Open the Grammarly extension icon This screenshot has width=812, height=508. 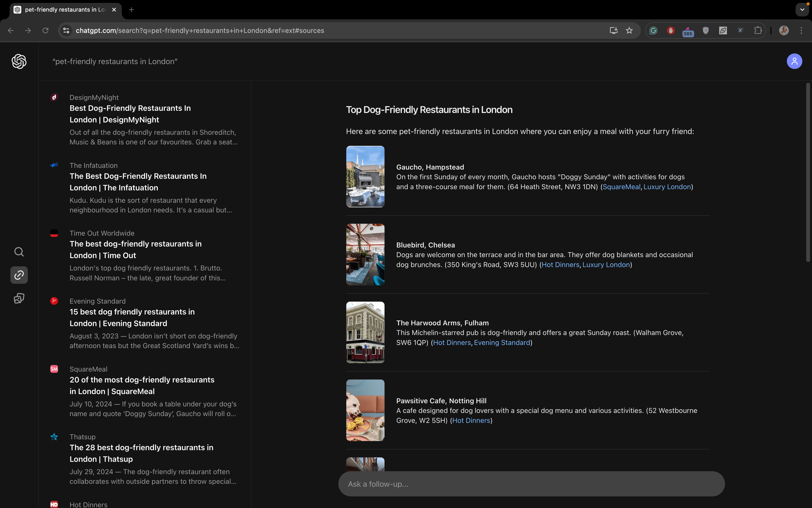(653, 30)
